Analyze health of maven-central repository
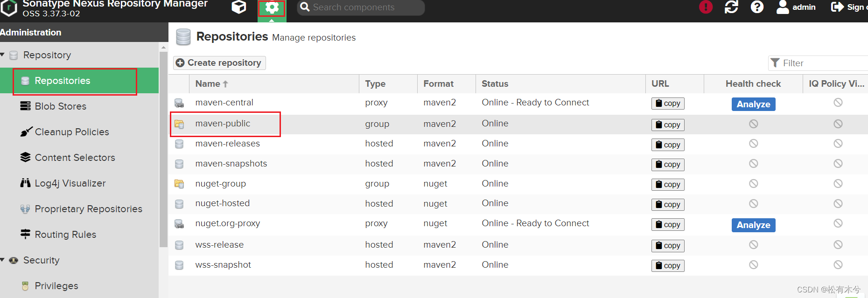868x298 pixels. (x=753, y=104)
